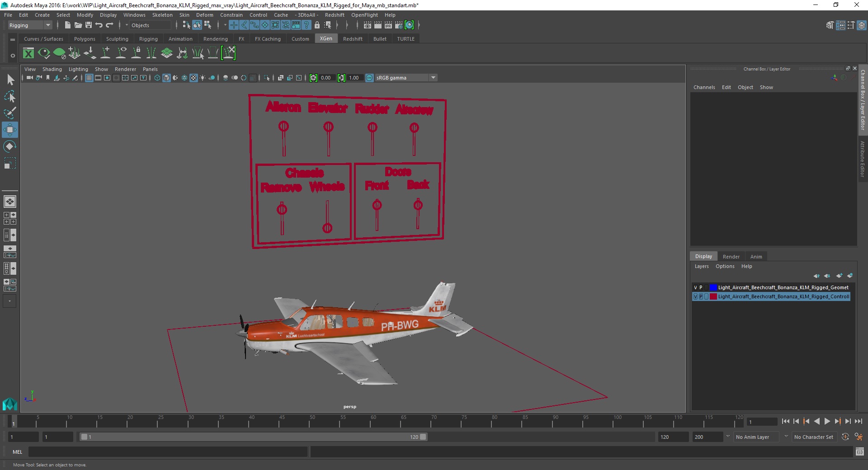Open the sRGB gamma color space dropdown
This screenshot has height=470, width=868.
coord(406,78)
